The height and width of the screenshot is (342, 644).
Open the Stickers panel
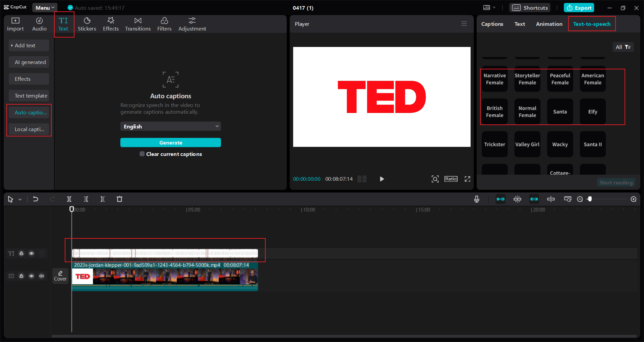(x=87, y=24)
